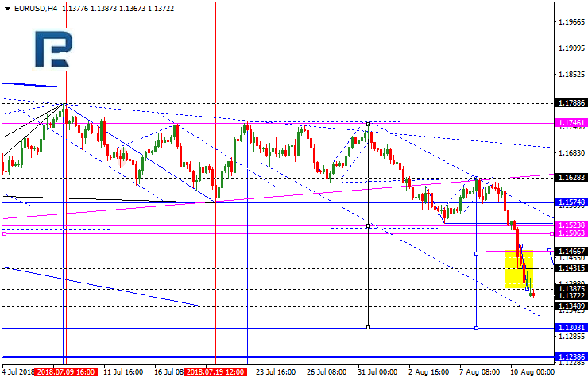Select the 1.17886 price level label

coord(571,102)
